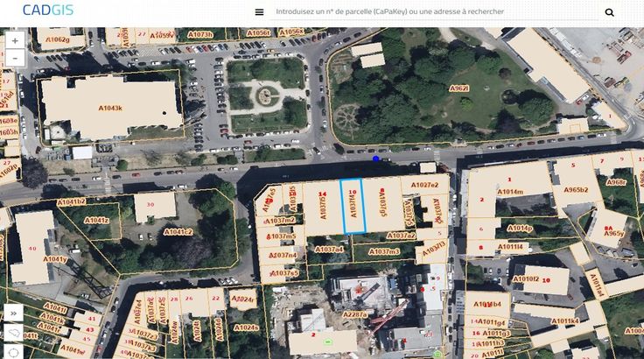Select the highlighted blue-outlined parcel number 10

point(353,208)
